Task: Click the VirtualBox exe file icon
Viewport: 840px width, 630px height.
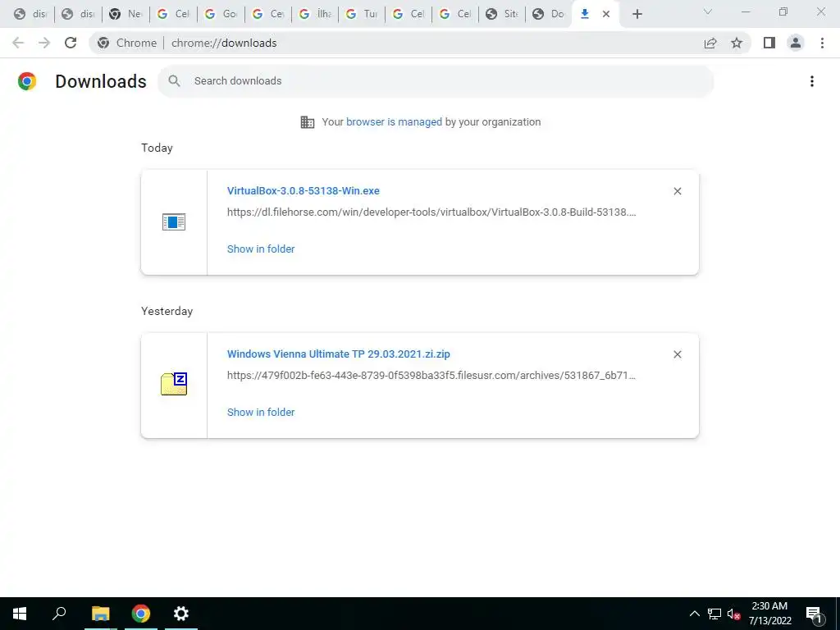Action: pyautogui.click(x=174, y=221)
